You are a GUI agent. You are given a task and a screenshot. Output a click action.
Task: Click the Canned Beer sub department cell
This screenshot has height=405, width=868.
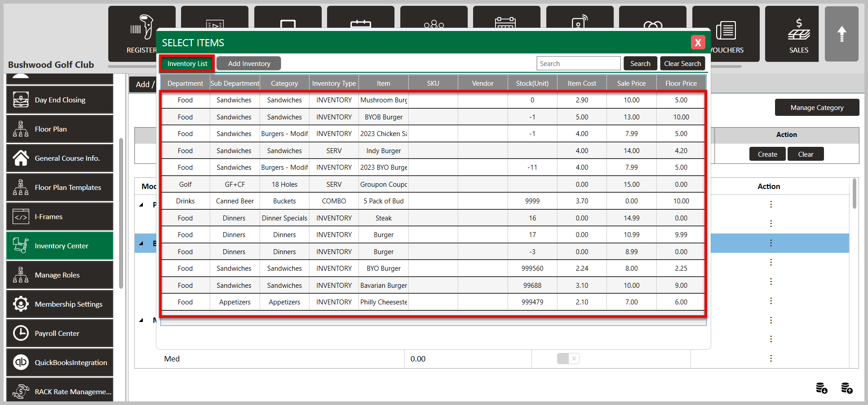click(x=235, y=201)
